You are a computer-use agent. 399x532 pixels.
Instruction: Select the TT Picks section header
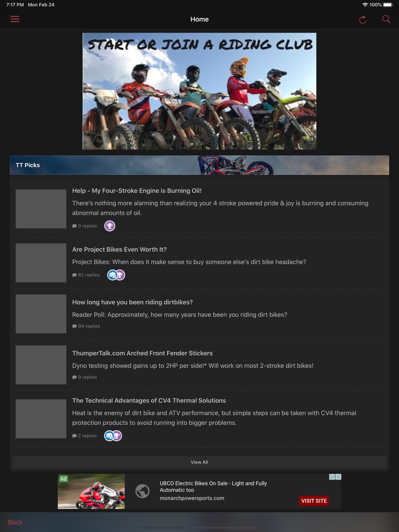click(199, 165)
